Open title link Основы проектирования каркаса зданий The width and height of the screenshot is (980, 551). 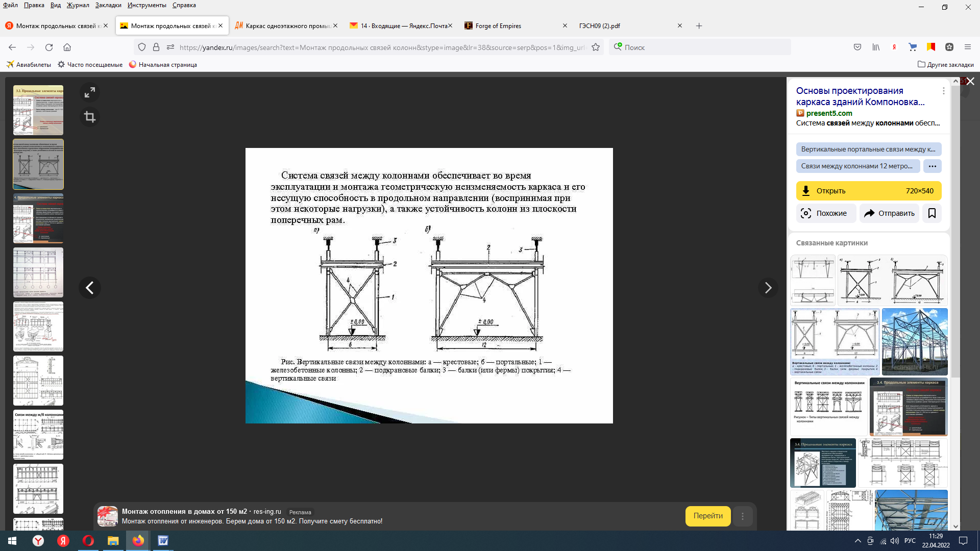[860, 96]
